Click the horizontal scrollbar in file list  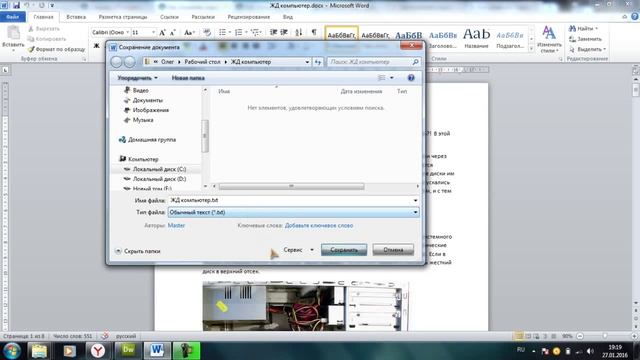[291, 186]
